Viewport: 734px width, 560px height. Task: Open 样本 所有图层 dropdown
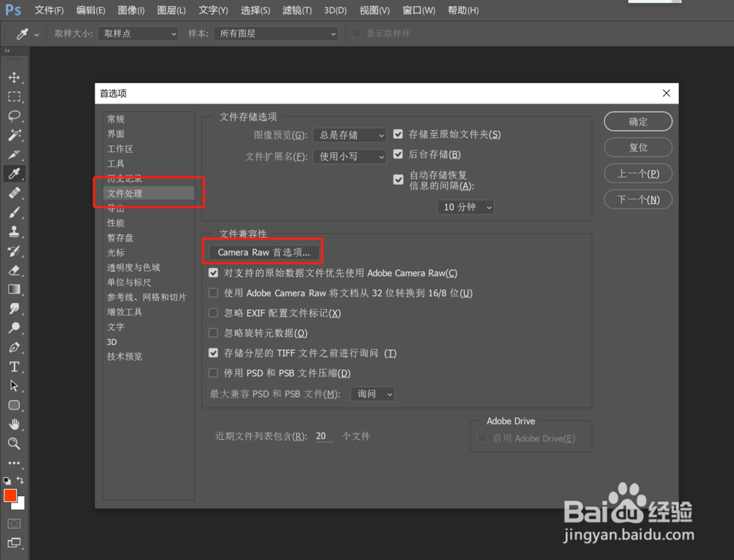pyautogui.click(x=276, y=34)
